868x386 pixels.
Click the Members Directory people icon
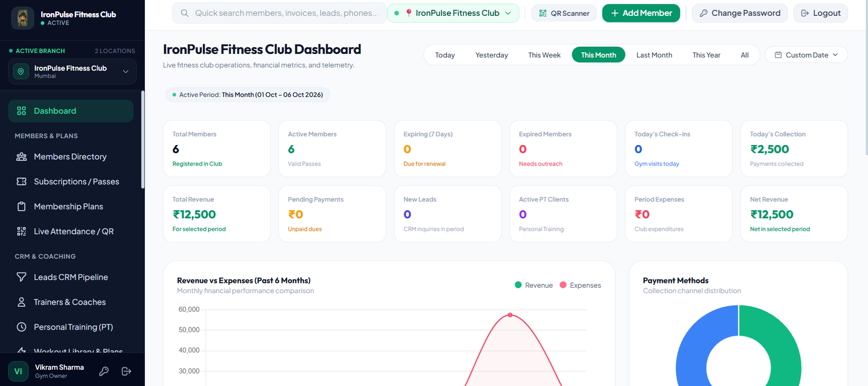coord(21,156)
